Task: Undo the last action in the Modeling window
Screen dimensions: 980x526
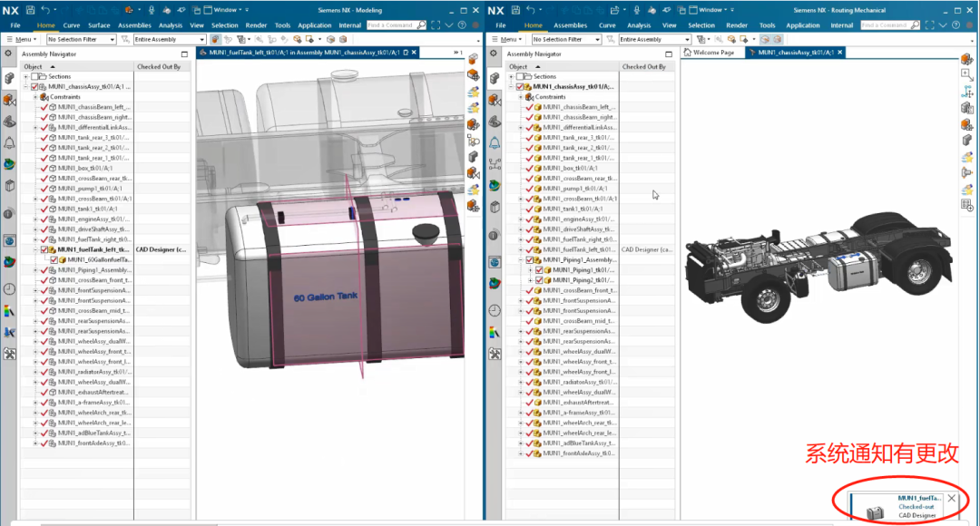Action: click(45, 10)
